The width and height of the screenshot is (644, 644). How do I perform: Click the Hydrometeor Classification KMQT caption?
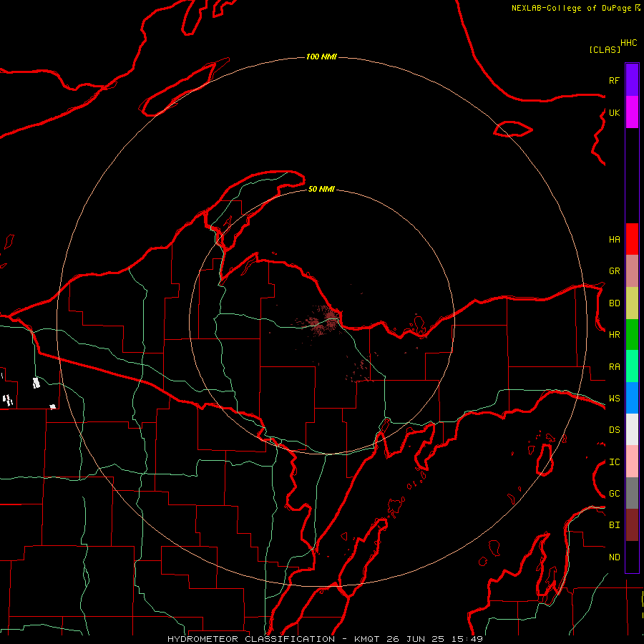tap(325, 639)
